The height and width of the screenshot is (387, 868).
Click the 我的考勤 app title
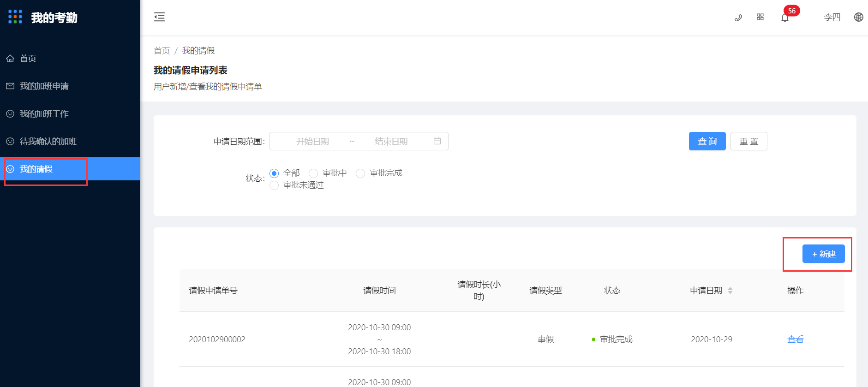tap(54, 18)
